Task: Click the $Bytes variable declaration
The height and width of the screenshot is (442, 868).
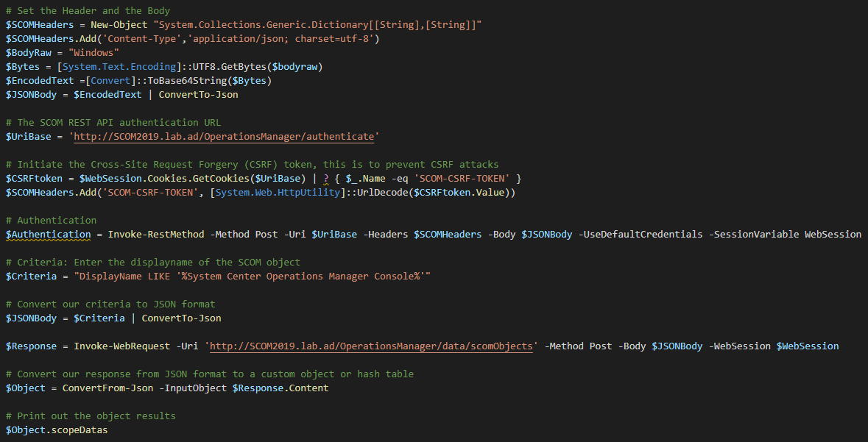Action: tap(23, 66)
